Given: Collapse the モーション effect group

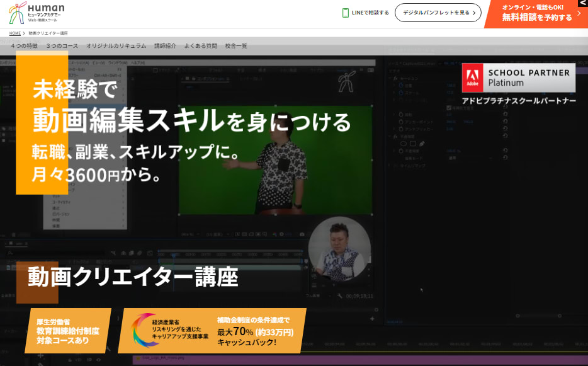Looking at the screenshot, I should click(390, 78).
